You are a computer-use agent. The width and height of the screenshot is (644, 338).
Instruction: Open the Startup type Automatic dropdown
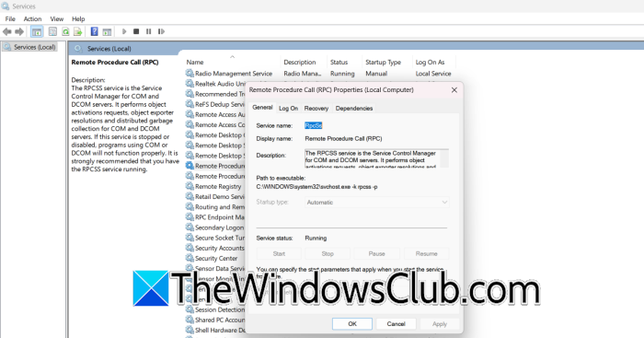(376, 203)
